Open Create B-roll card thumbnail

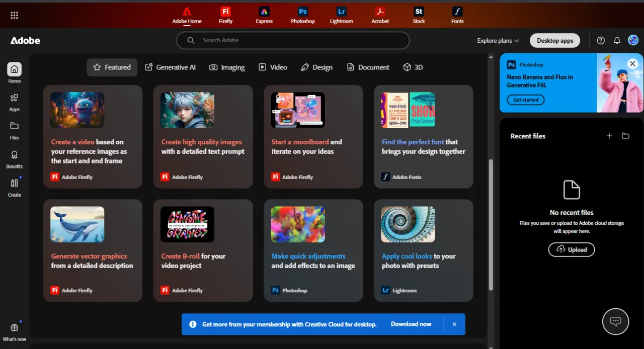(187, 224)
